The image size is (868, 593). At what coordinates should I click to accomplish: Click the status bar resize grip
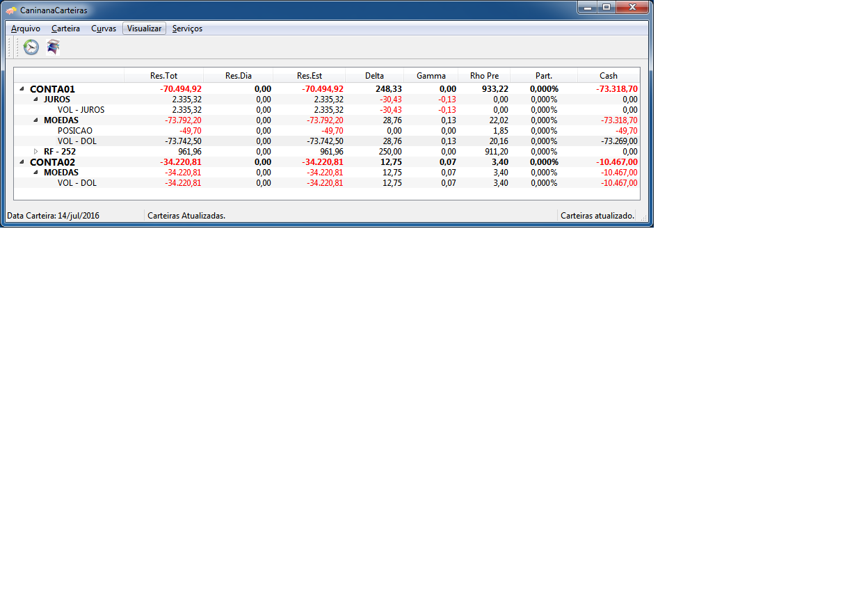tap(644, 217)
